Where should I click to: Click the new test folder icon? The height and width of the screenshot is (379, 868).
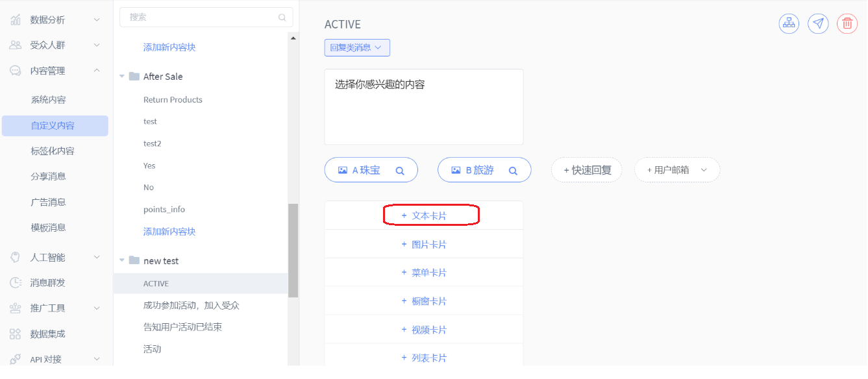[x=134, y=261]
